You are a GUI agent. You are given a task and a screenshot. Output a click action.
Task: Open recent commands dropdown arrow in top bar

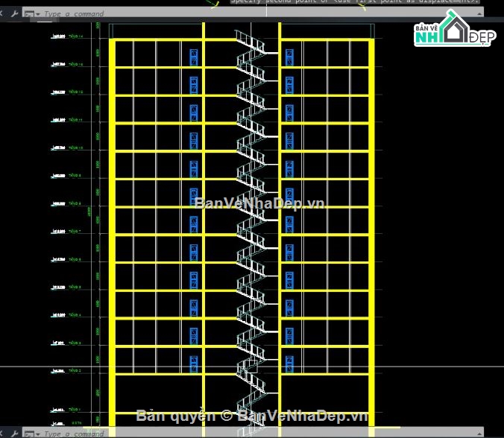click(38, 14)
